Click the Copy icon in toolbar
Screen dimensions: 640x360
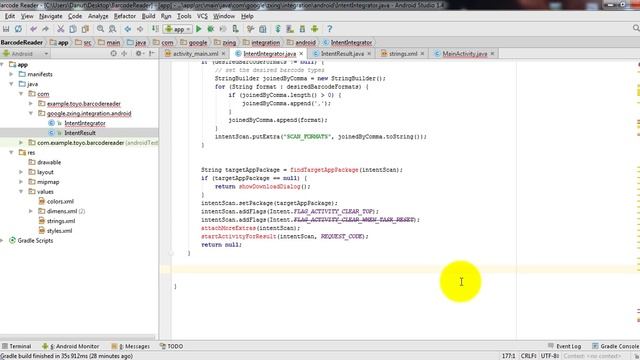[73, 29]
